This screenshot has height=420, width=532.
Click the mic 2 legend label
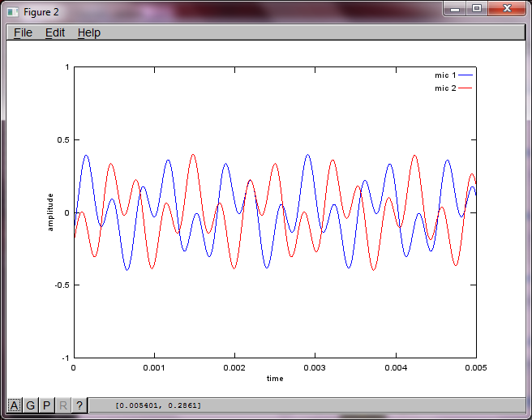(445, 88)
